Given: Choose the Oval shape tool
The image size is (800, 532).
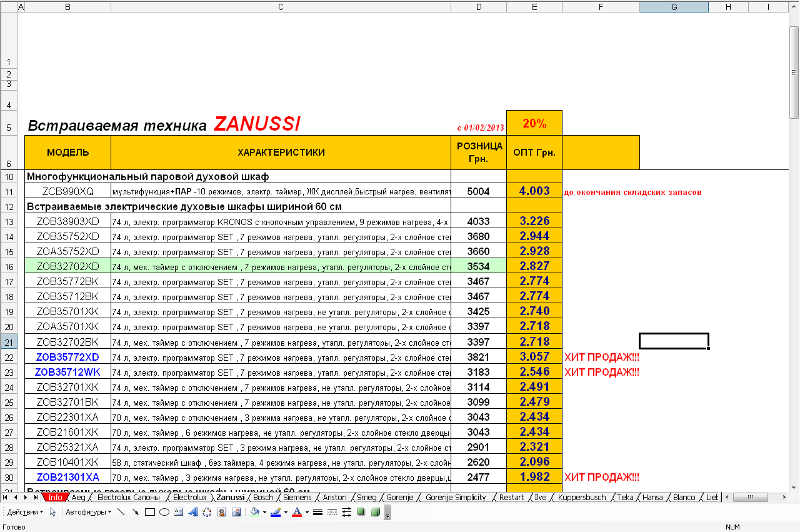Looking at the screenshot, I should [x=164, y=512].
